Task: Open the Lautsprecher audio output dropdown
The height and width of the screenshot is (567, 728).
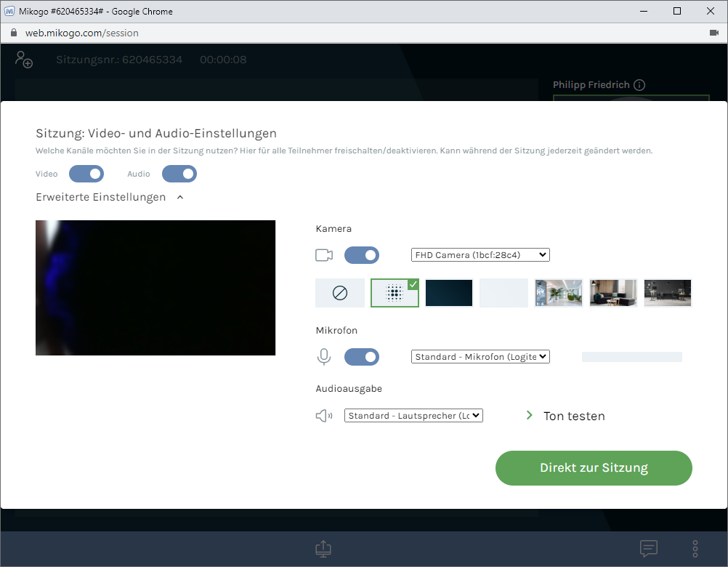Action: click(x=413, y=416)
